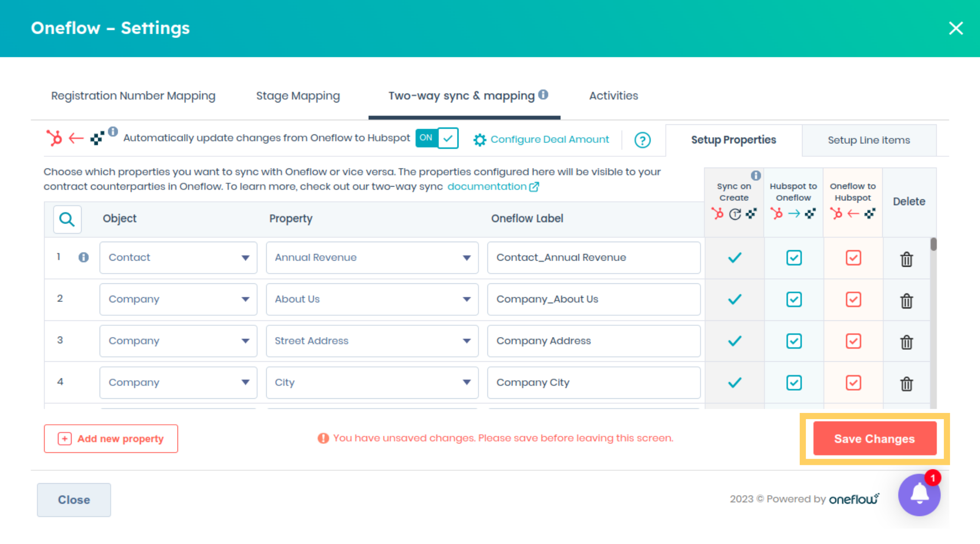Delete the Company Street Address row

tap(906, 342)
